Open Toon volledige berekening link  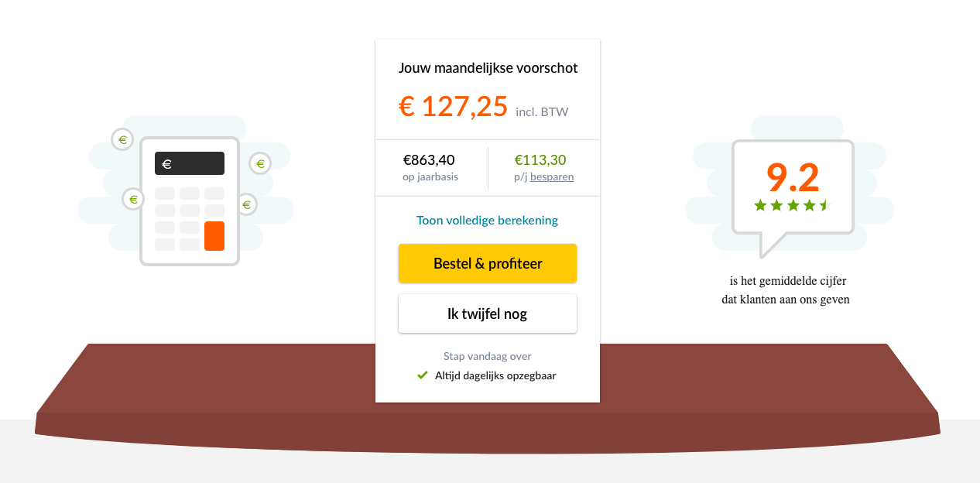click(488, 221)
